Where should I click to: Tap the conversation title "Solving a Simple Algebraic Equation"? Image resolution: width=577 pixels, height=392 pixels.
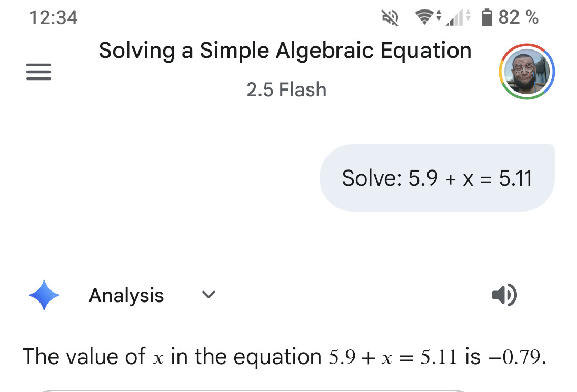(285, 51)
